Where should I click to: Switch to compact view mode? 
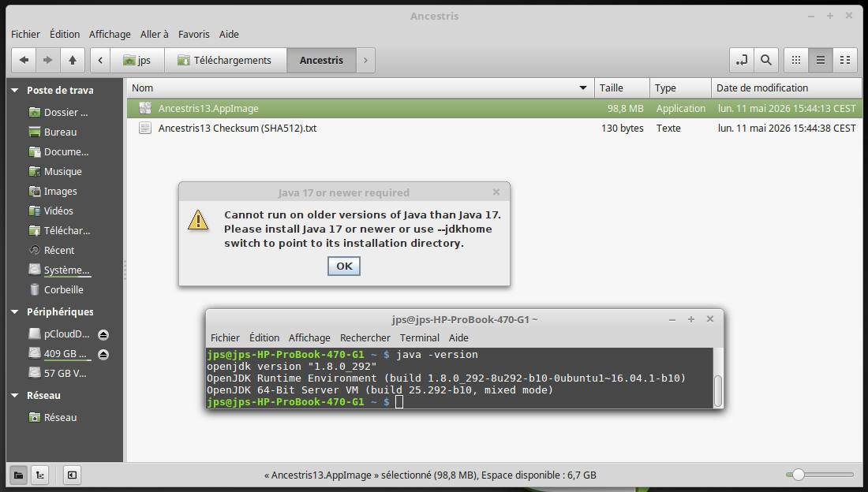pyautogui.click(x=845, y=60)
